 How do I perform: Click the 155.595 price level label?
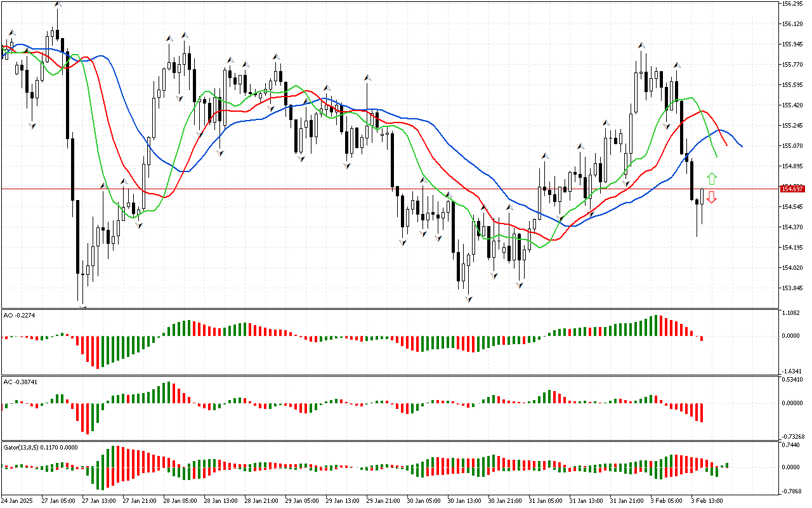tap(792, 85)
